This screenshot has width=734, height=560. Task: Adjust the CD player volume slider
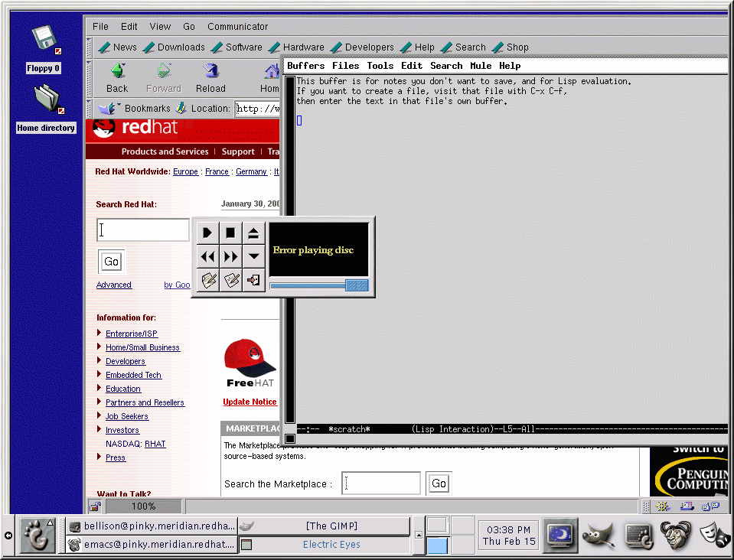click(x=357, y=285)
